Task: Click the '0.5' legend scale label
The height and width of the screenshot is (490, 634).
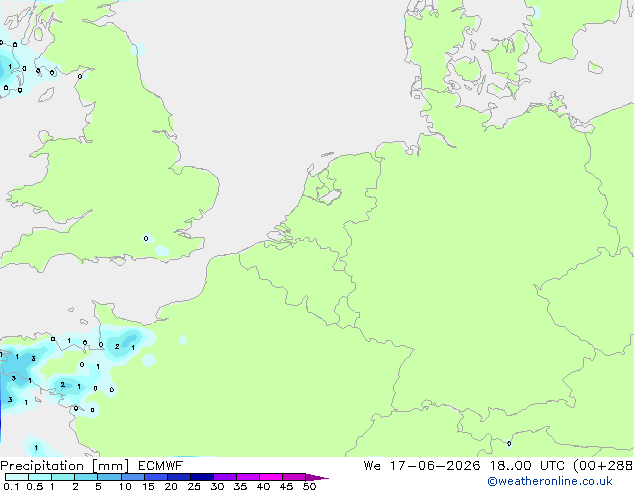Action: coord(35,486)
